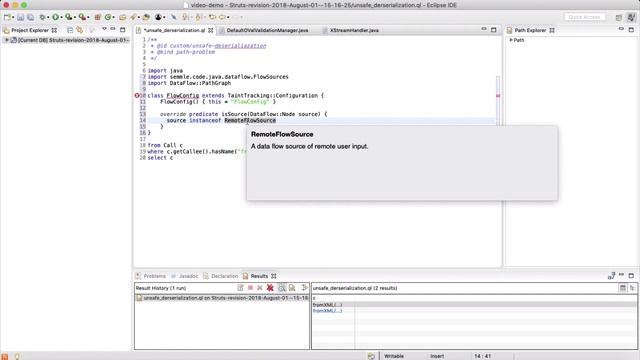
Task: Select the first fromXML(...) result row
Action: 474,304
